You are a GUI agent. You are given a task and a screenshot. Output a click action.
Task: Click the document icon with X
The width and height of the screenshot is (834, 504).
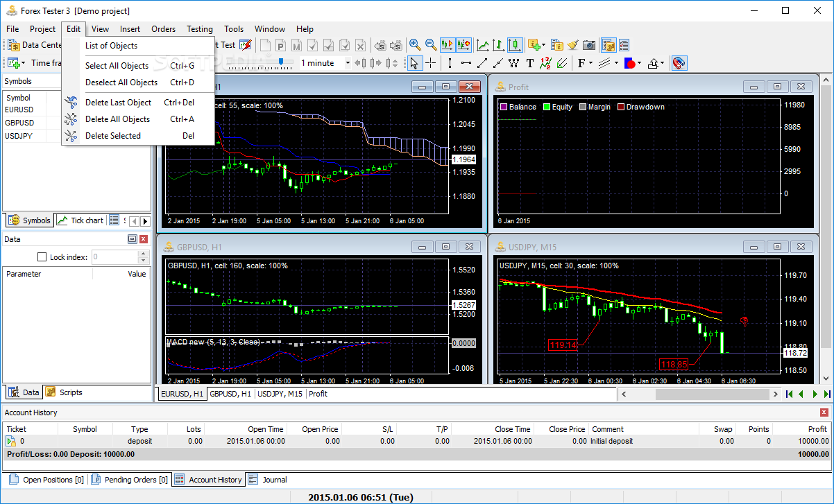tap(360, 45)
